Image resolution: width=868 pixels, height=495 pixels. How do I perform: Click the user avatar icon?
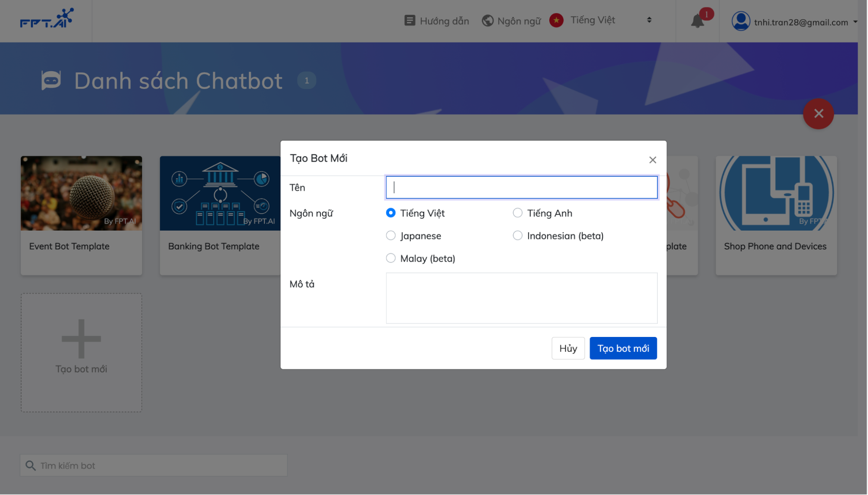tap(740, 21)
